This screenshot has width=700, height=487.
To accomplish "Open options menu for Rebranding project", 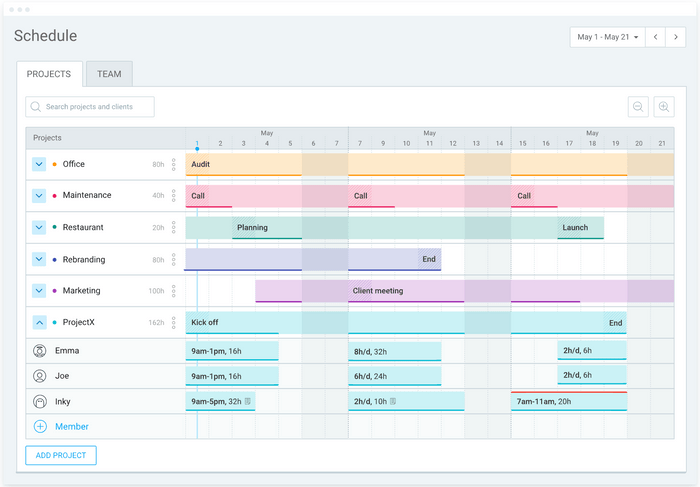I will tap(174, 259).
